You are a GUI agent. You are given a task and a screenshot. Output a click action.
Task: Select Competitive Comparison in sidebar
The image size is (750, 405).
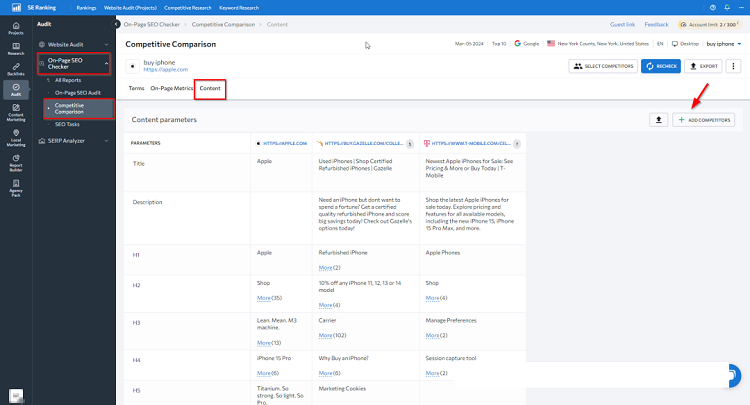[79, 109]
